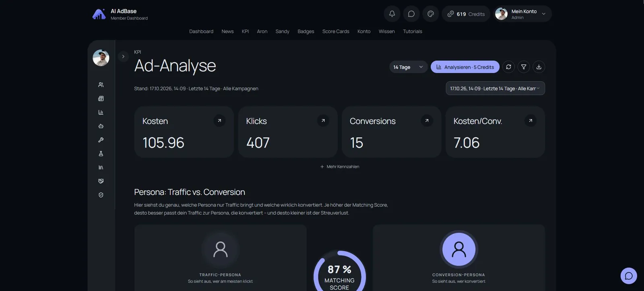Refresh the ad analysis data
This screenshot has height=291, width=644.
(509, 67)
